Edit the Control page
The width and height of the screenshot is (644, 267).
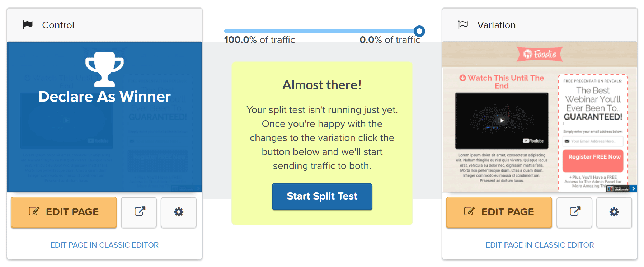click(64, 212)
